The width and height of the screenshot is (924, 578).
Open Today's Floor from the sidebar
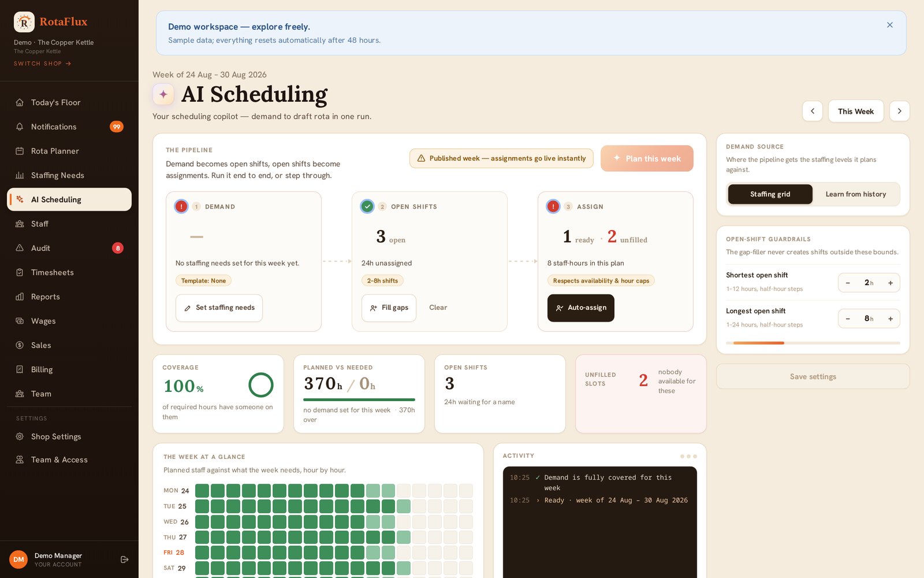coord(69,102)
